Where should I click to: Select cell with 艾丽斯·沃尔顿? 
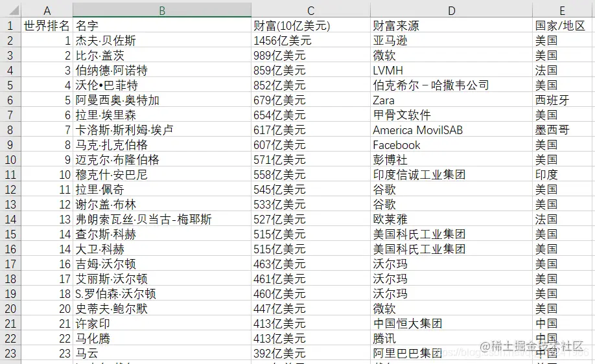coord(161,279)
